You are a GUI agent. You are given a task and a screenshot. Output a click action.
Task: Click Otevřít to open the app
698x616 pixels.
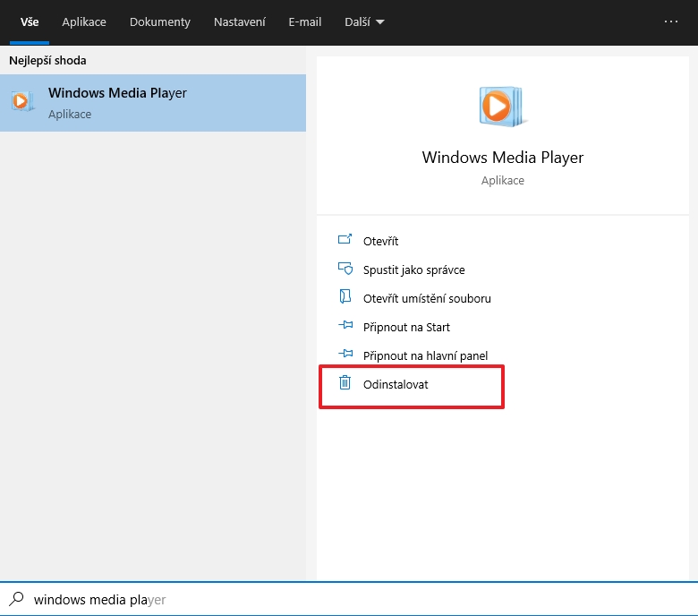point(380,241)
